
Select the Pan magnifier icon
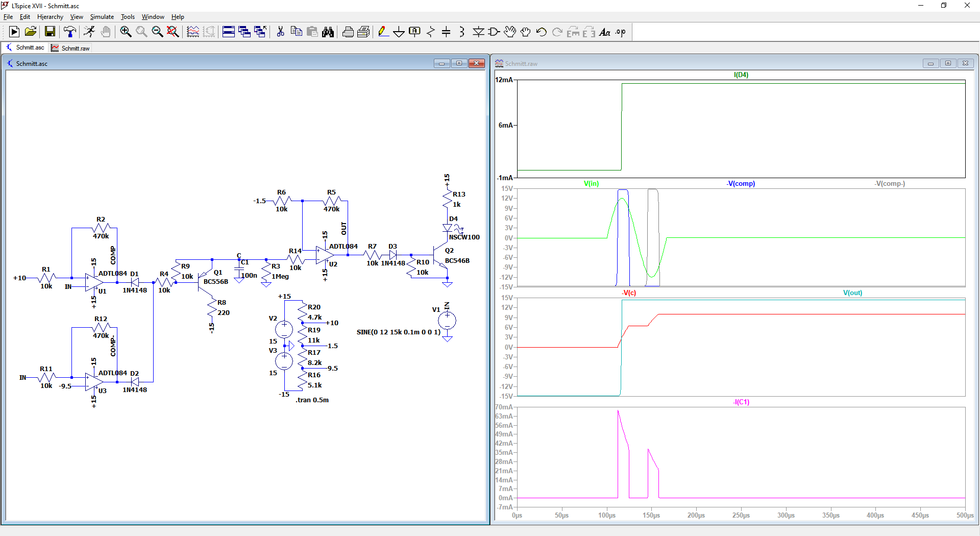(x=141, y=32)
